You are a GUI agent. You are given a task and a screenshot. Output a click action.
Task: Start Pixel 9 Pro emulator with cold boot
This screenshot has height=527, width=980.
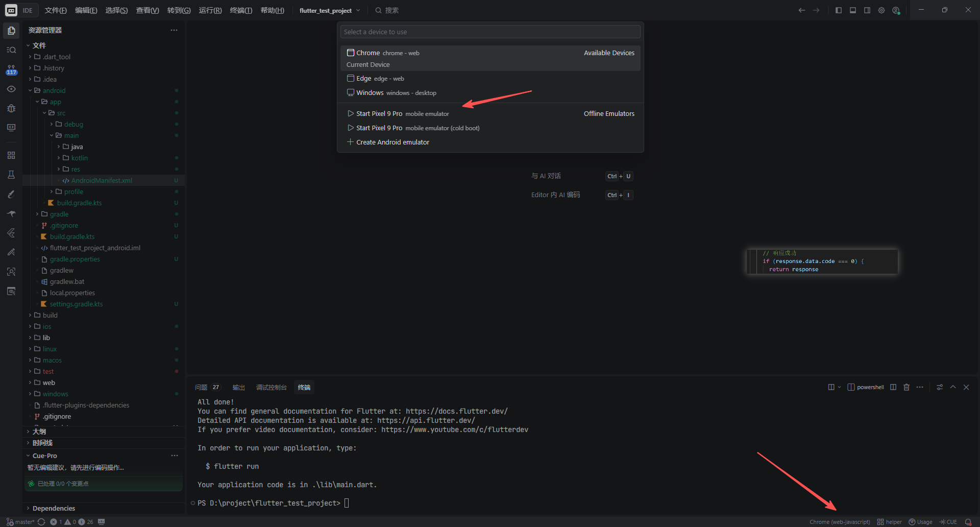click(490, 128)
